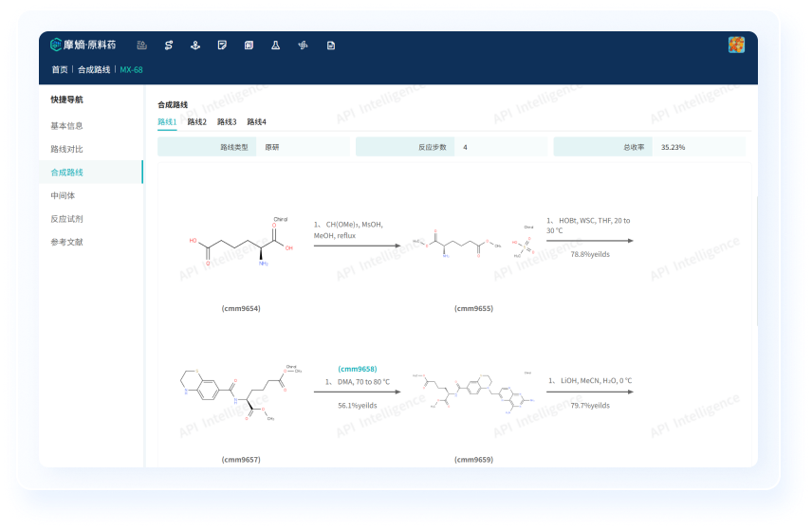
Task: Click the 56.1%yeilds text
Action: [358, 406]
